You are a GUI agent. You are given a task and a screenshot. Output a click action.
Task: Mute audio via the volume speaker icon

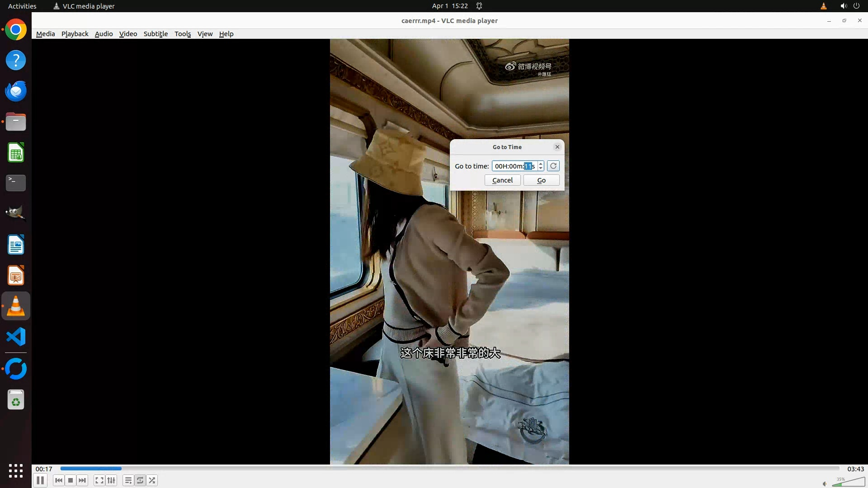tap(825, 483)
